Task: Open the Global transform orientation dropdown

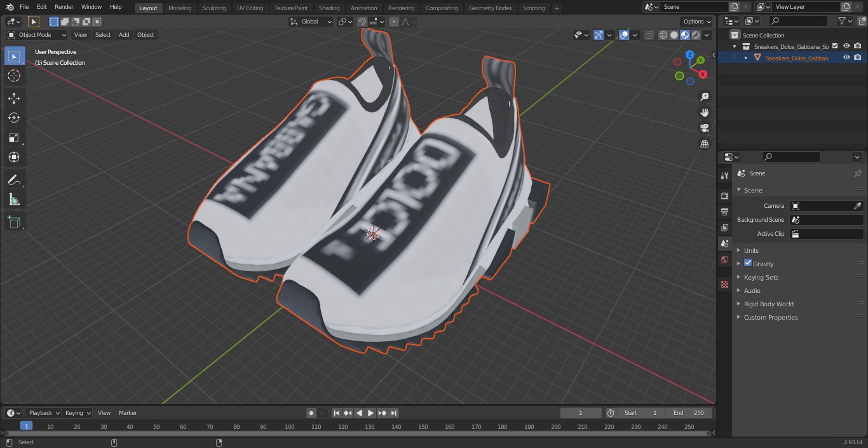Action: 311,22
